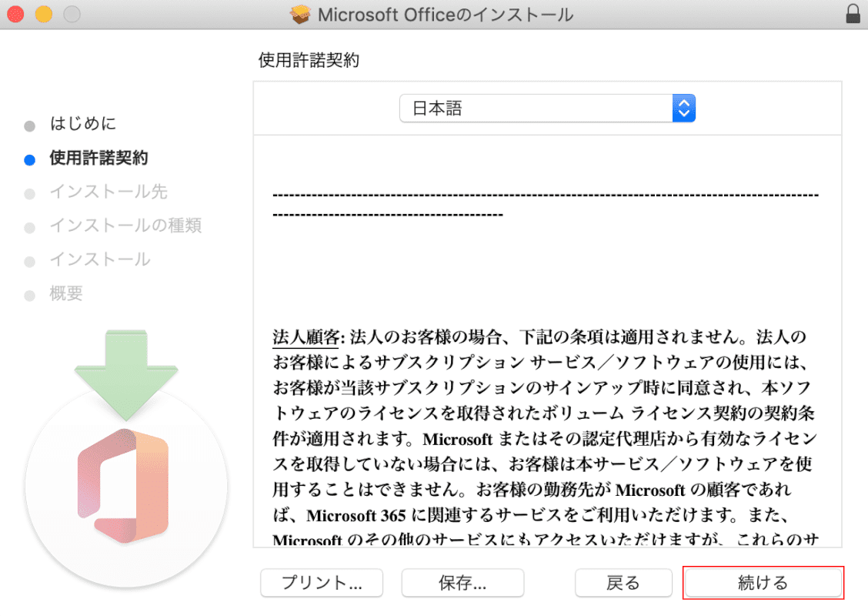The image size is (868, 616).
Task: Go back with the 戻る button
Action: pyautogui.click(x=623, y=583)
